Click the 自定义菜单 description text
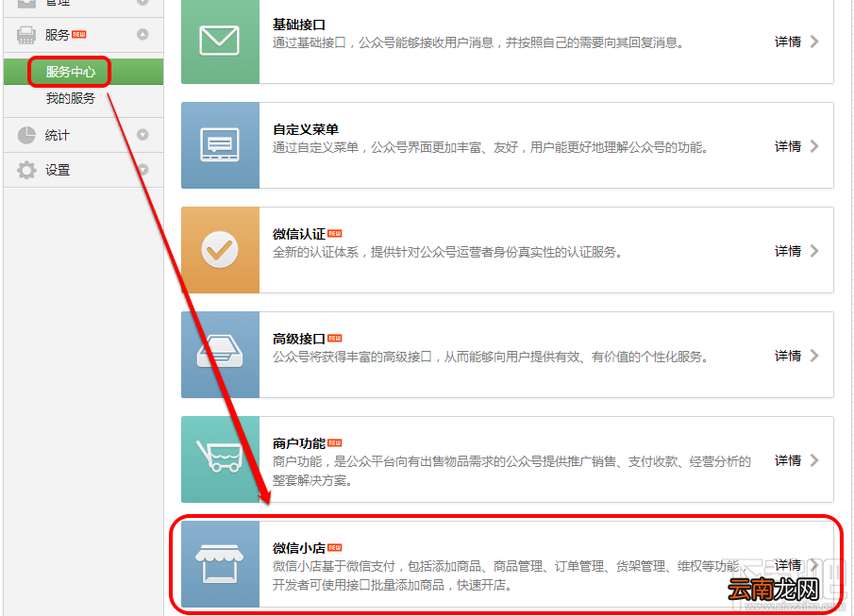 [x=491, y=147]
